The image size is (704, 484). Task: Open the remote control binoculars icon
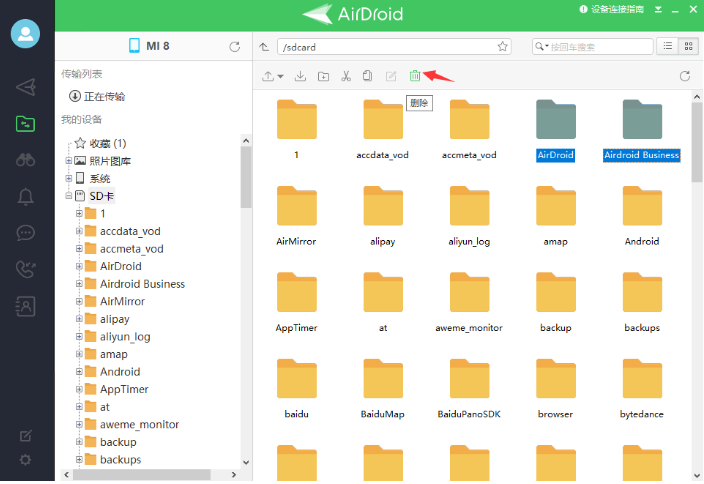pos(26,160)
